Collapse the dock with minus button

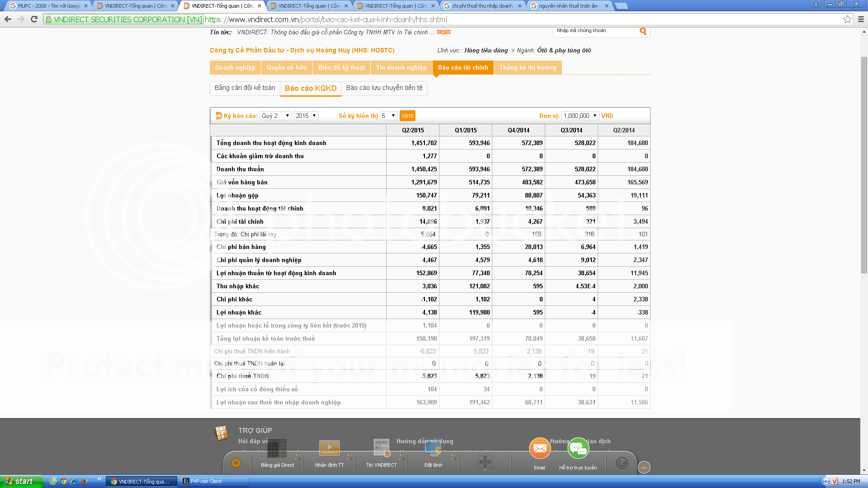[644, 467]
